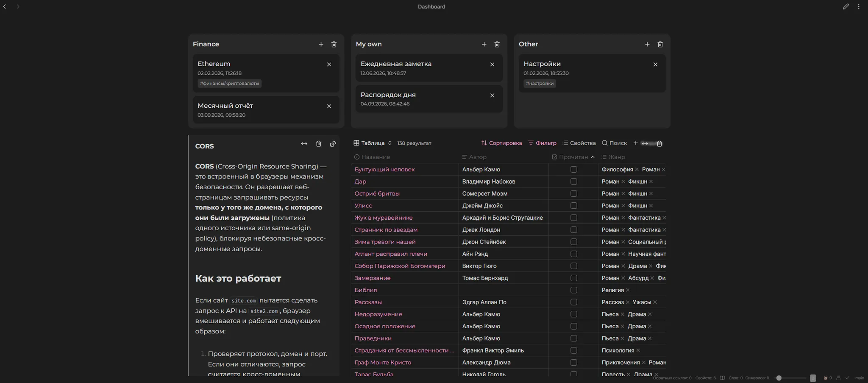Viewport: 868px width, 383px height.
Task: Check Прочитан for Граф Монте Кристо
Action: (x=574, y=363)
